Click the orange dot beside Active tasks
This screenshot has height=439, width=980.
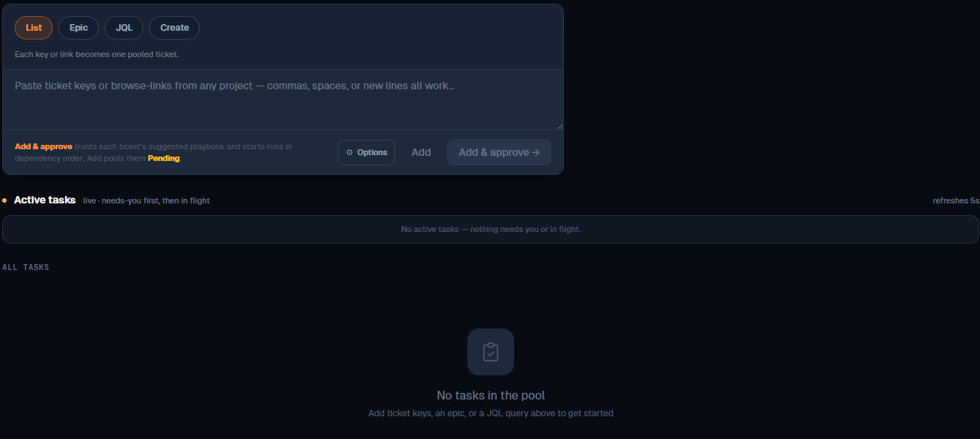tap(4, 200)
